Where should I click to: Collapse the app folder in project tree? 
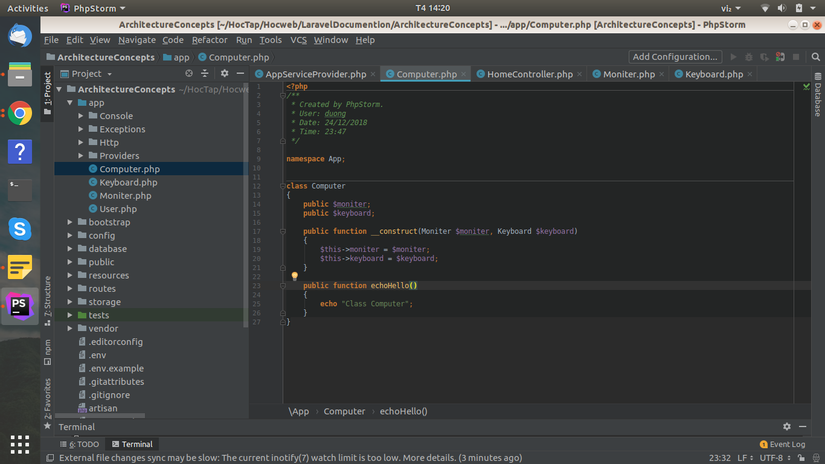(x=70, y=103)
